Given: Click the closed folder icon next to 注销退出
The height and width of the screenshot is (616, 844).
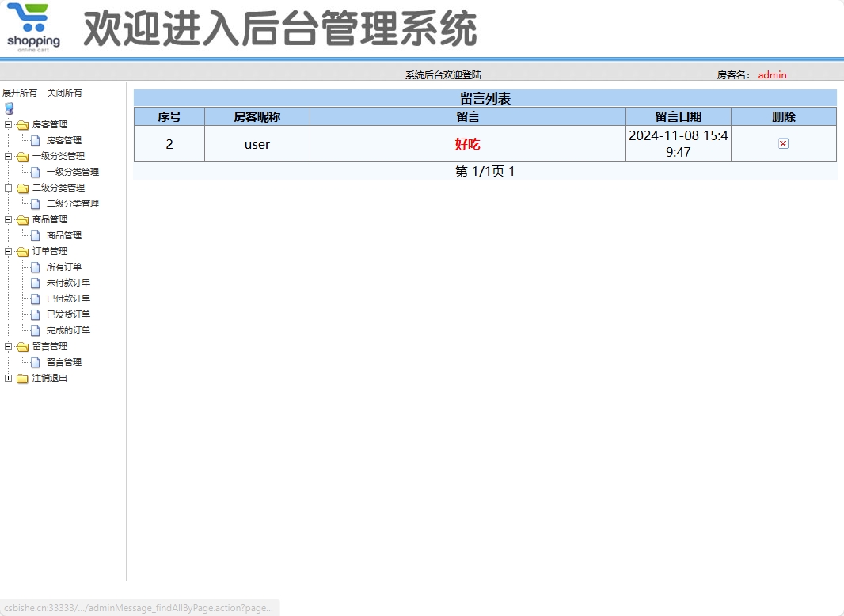Looking at the screenshot, I should point(22,378).
